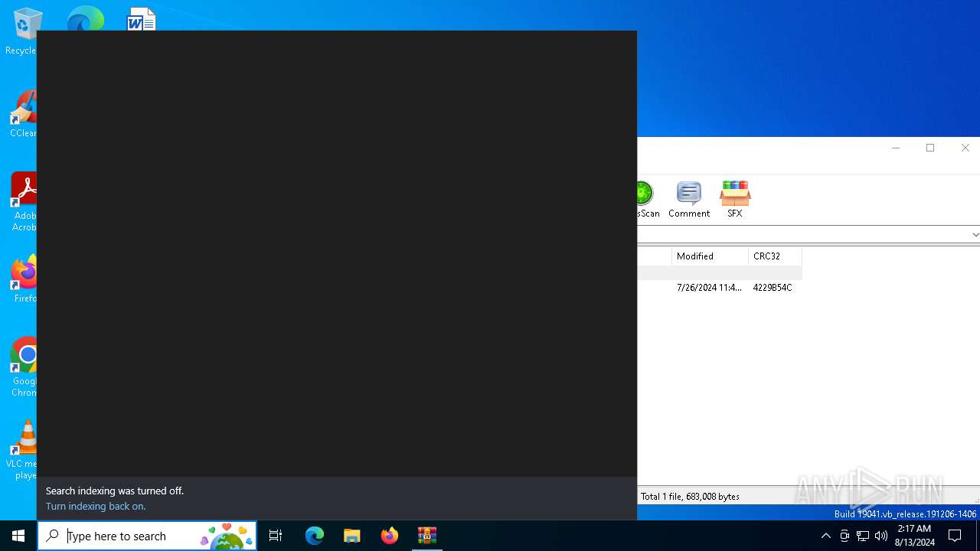Launch Microsoft Edge from the taskbar
Viewport: 980px width, 551px height.
pyautogui.click(x=315, y=536)
